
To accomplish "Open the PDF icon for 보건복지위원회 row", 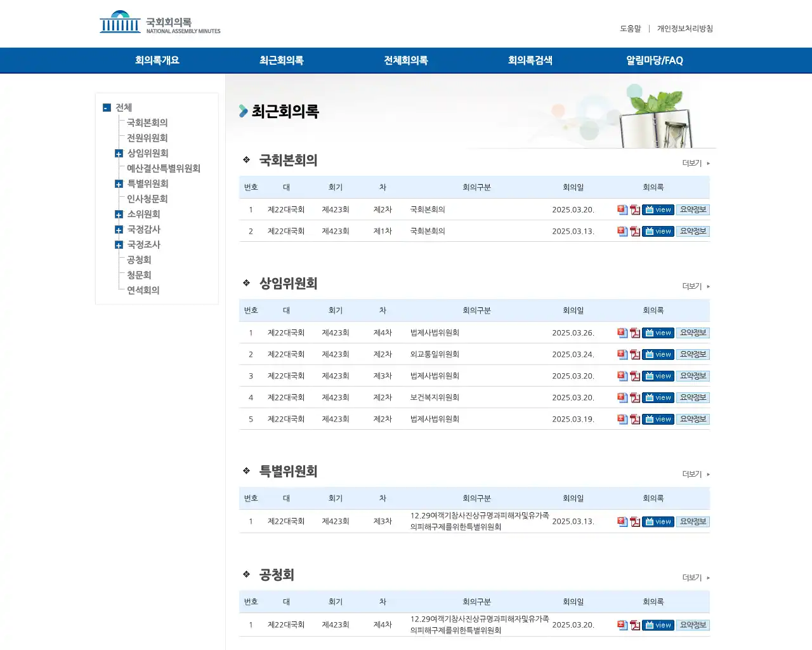I will point(635,397).
